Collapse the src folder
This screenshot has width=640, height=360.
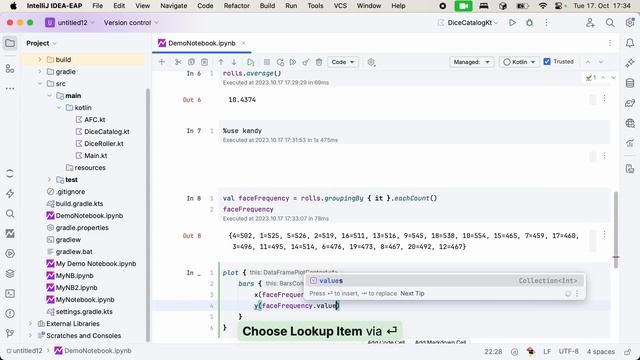click(x=40, y=84)
